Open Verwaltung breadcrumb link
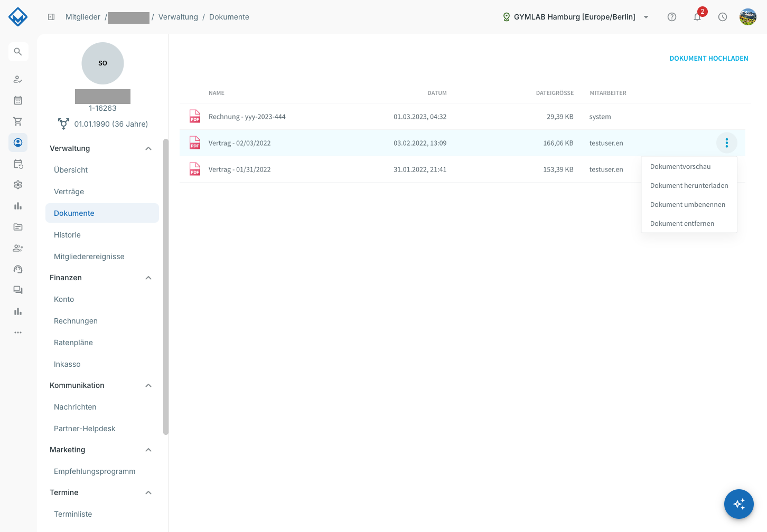767x532 pixels. 178,17
